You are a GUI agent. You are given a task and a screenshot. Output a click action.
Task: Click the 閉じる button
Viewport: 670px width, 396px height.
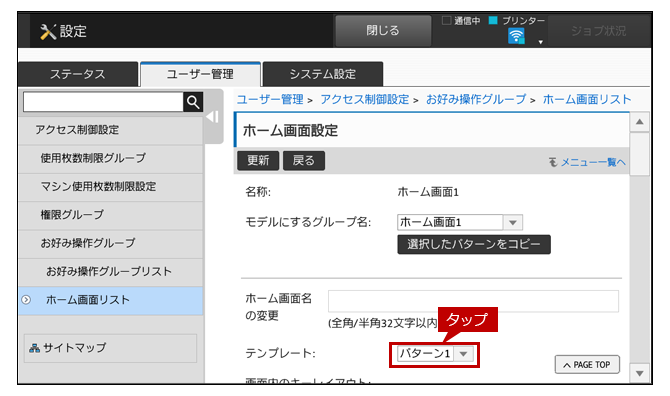click(x=383, y=30)
